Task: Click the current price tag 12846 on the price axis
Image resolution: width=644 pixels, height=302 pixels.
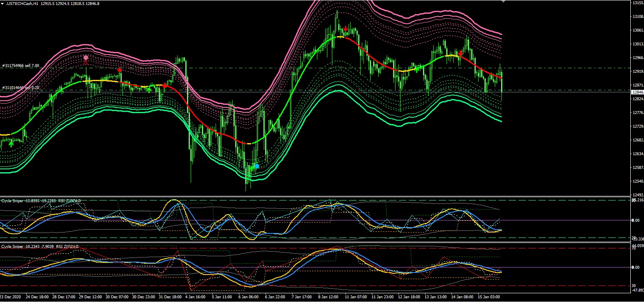Action: click(x=637, y=92)
